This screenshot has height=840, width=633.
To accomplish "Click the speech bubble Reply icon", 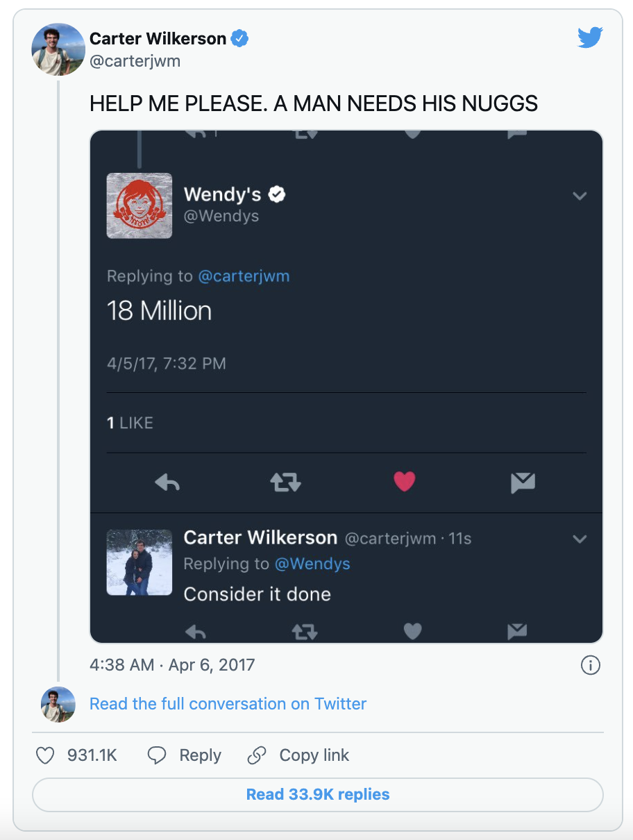I will (158, 755).
